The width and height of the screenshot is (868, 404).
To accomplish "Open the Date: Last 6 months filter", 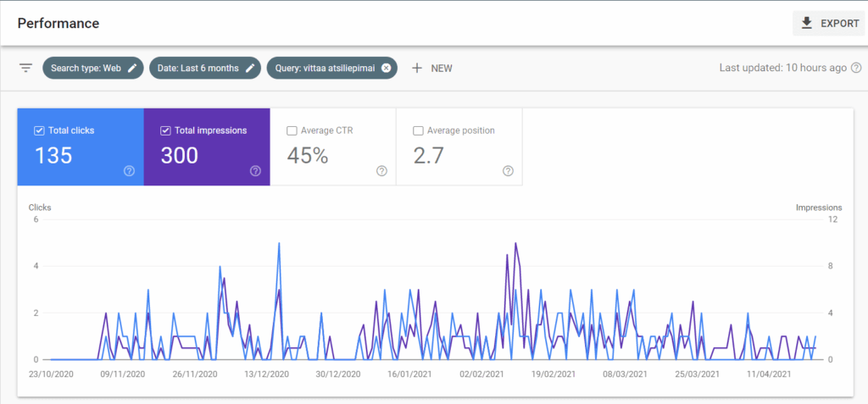I will pyautogui.click(x=198, y=68).
